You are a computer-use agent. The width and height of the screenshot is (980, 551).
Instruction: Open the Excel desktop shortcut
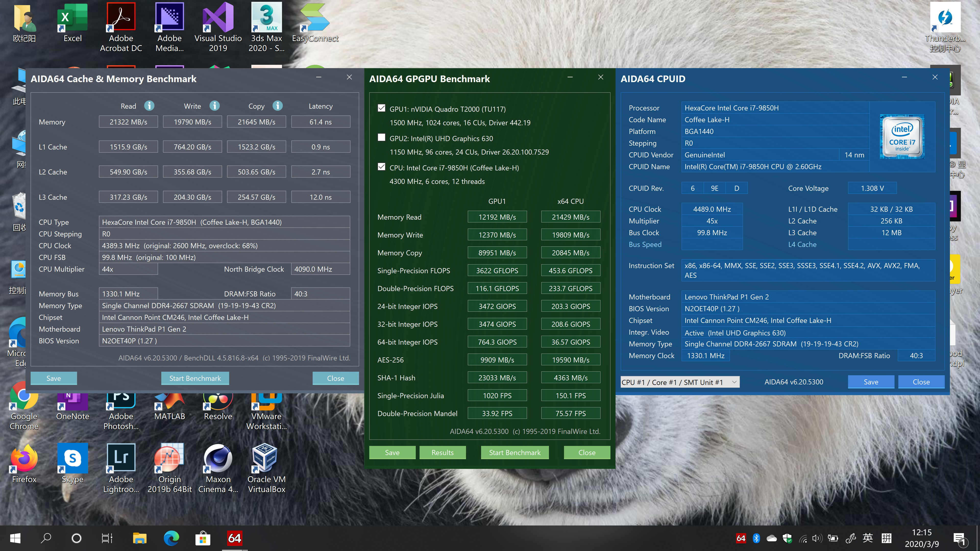click(72, 23)
